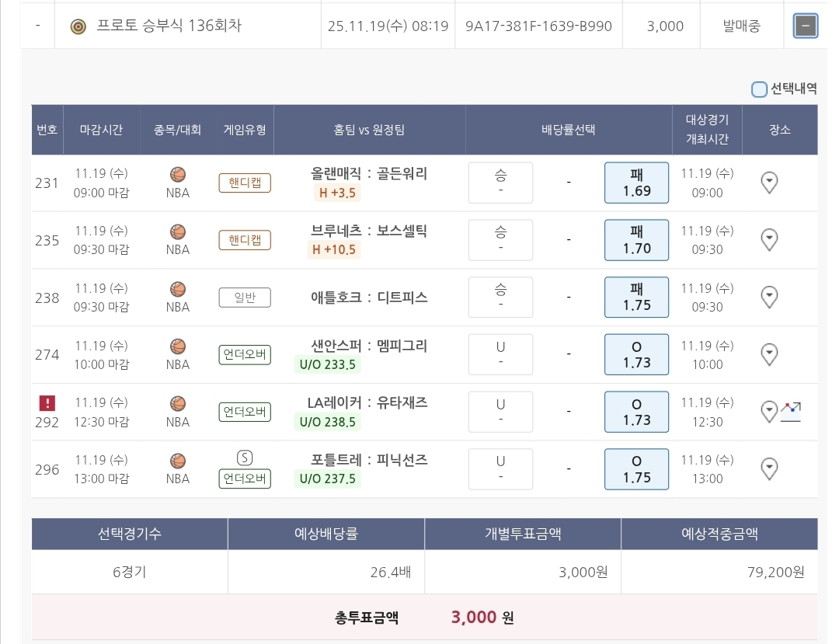This screenshot has height=644, width=839.
Task: Click the Proto target icon beside title
Action: (78, 26)
